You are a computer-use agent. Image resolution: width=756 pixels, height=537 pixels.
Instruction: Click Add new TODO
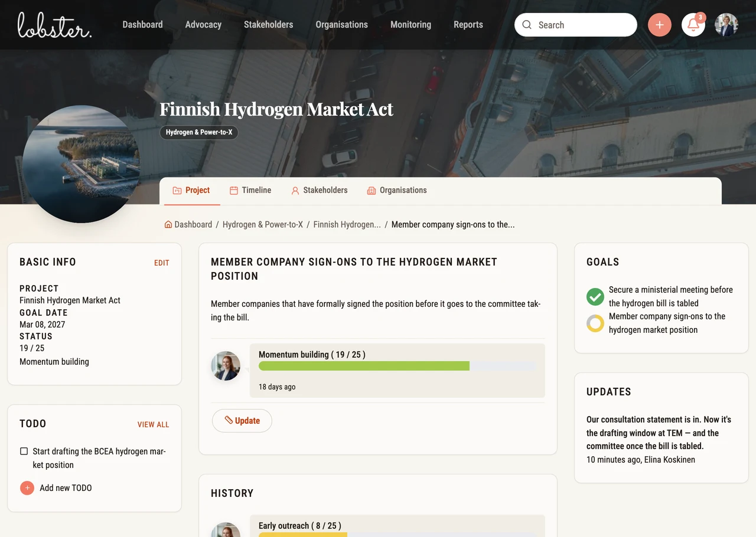click(x=66, y=488)
